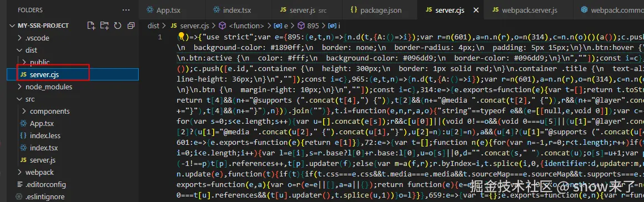Screen dimensions: 644x202
Task: Click the dist breadcrumb segment
Action: coord(153,26)
